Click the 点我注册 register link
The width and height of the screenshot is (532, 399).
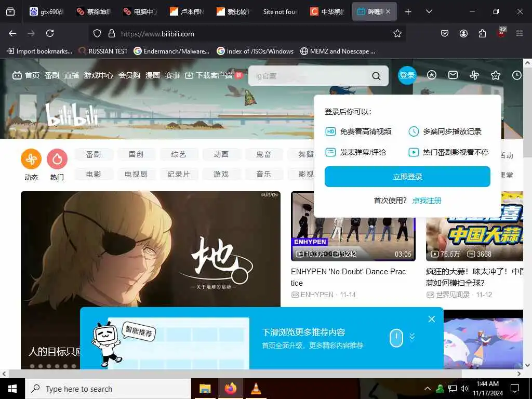coord(427,201)
